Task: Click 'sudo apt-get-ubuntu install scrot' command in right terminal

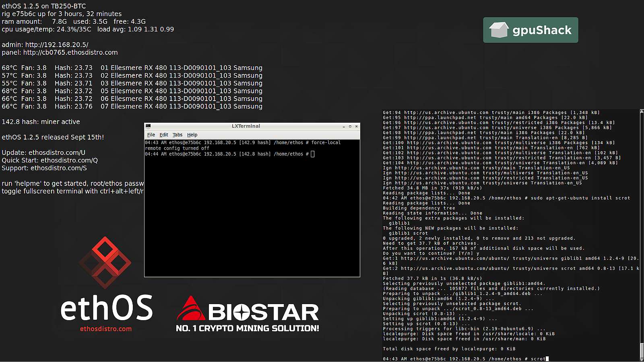Action: [580, 198]
